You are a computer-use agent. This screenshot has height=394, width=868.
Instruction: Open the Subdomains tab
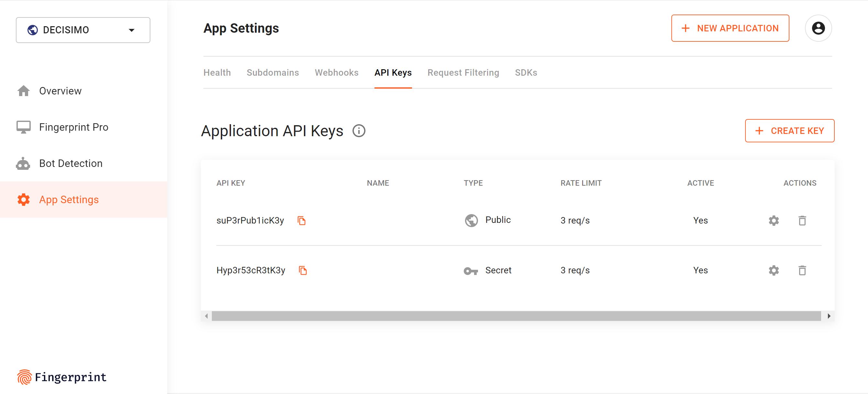coord(273,72)
